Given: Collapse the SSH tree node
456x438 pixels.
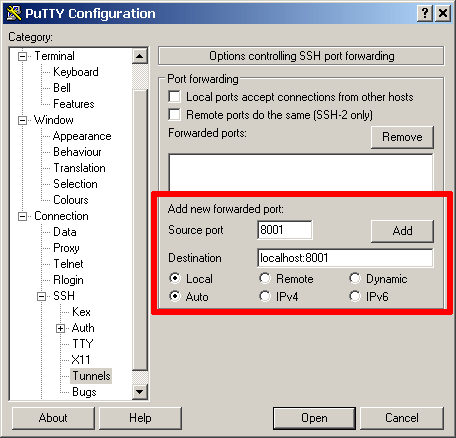Looking at the screenshot, I should click(41, 296).
